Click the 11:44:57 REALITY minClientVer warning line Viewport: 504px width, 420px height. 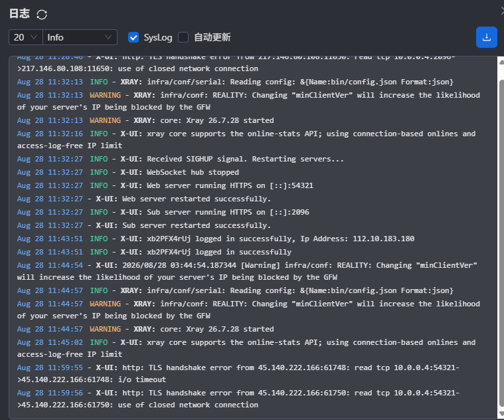(x=248, y=310)
